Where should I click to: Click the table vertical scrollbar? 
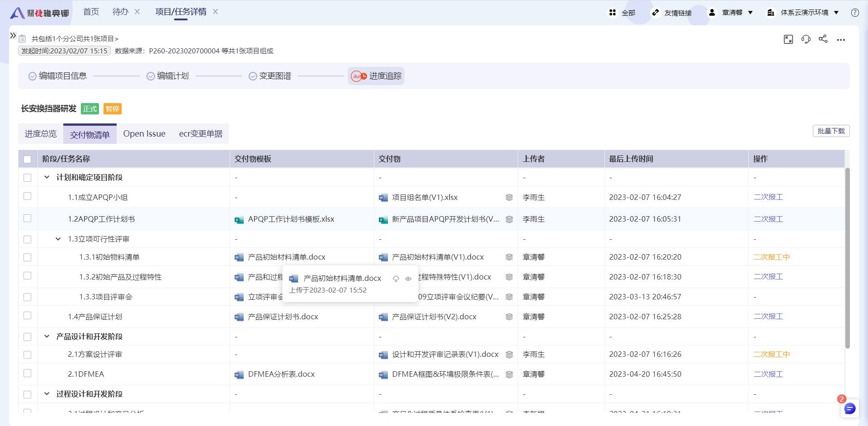tap(848, 258)
